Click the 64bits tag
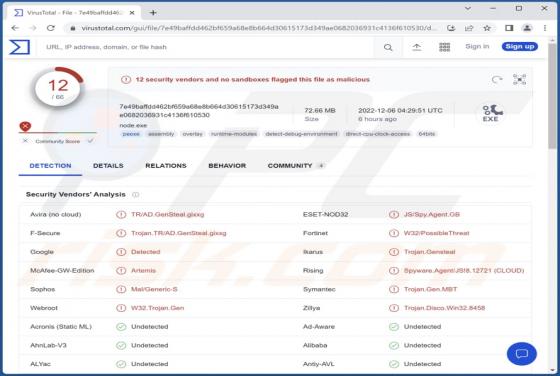The height and width of the screenshot is (376, 560). [x=427, y=134]
